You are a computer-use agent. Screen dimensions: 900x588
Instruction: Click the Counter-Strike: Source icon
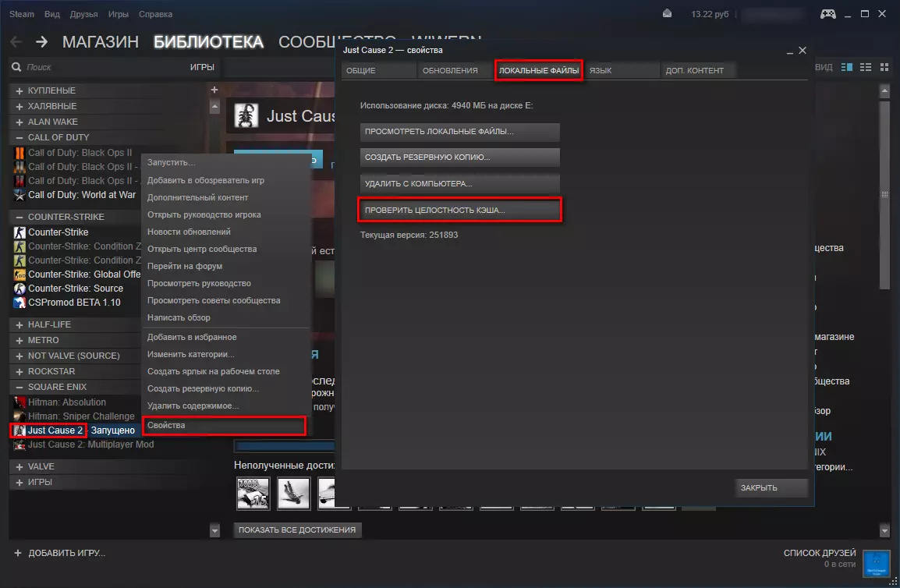[19, 289]
